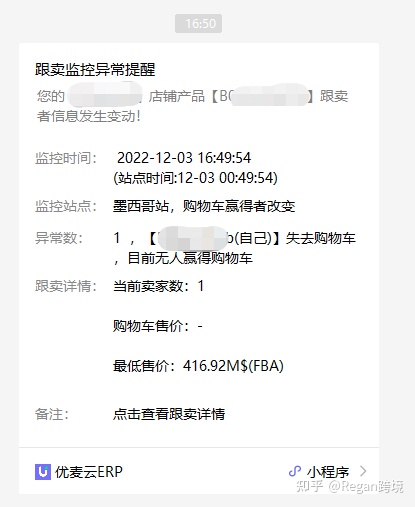Viewport: 415px width, 507px height.
Task: Select the 小程序 label
Action: (x=328, y=472)
